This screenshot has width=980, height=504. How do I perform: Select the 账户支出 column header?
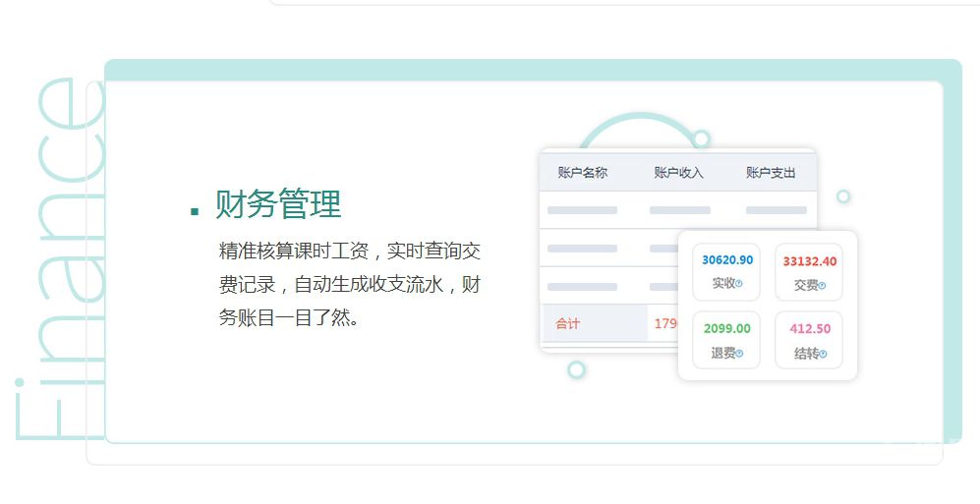[x=771, y=173]
